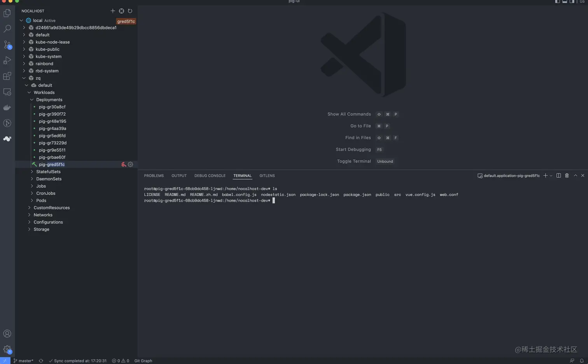Viewport: 588px width, 364px height.
Task: Toggle primary side bar layout button
Action: 557,2
